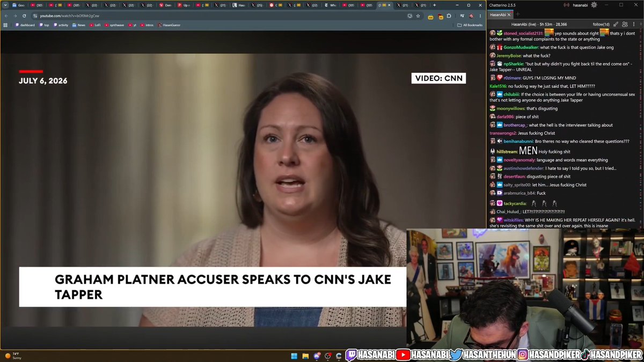Go forward using the browser forward arrow
Image resolution: width=644 pixels, height=362 pixels.
pos(15,16)
